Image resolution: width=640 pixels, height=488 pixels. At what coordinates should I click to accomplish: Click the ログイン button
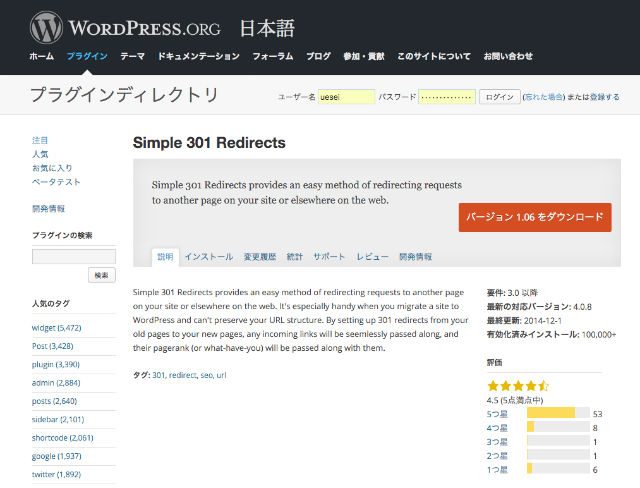[500, 97]
